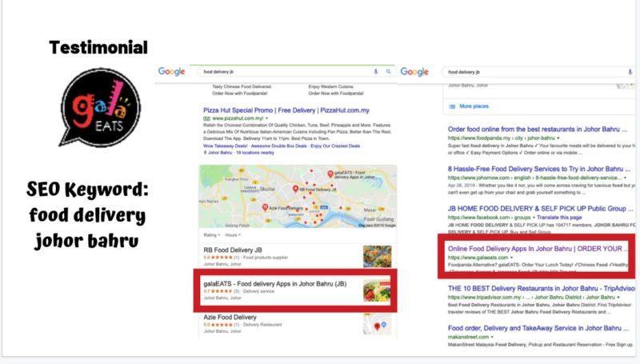Click the galaEATS map pin
The image size is (640, 364).
point(330,174)
